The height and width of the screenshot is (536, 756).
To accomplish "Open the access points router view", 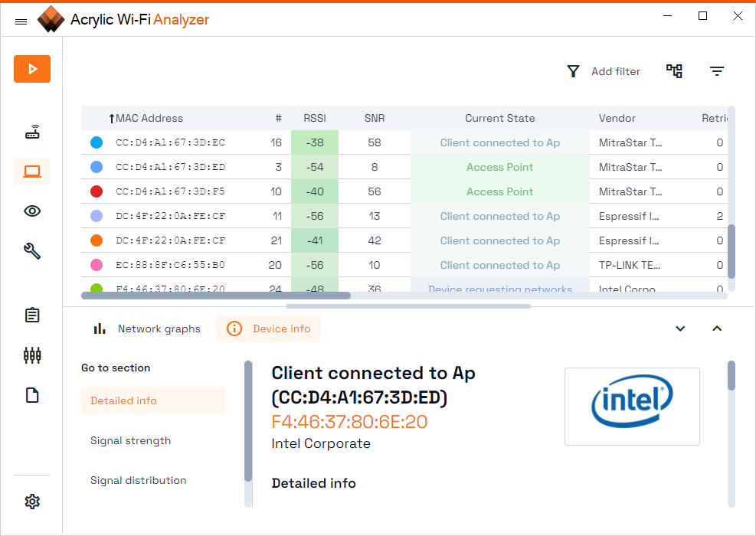I will 32,132.
